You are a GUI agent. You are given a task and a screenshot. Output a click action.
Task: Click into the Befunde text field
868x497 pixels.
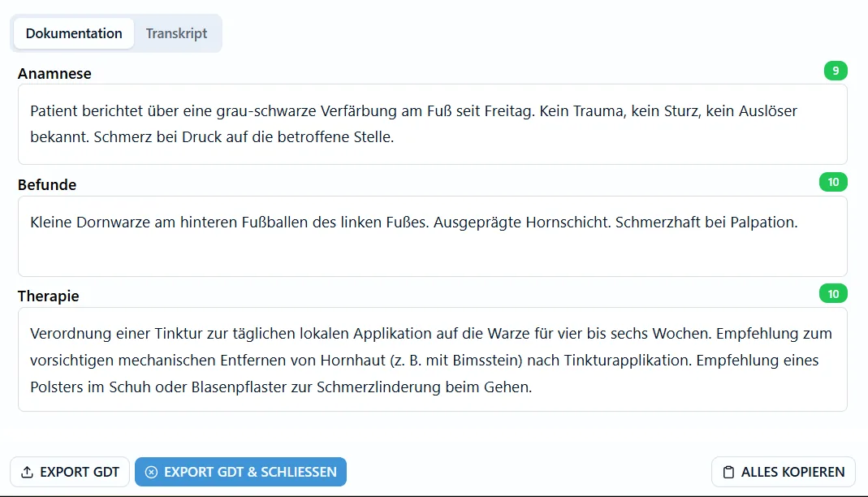coord(432,236)
